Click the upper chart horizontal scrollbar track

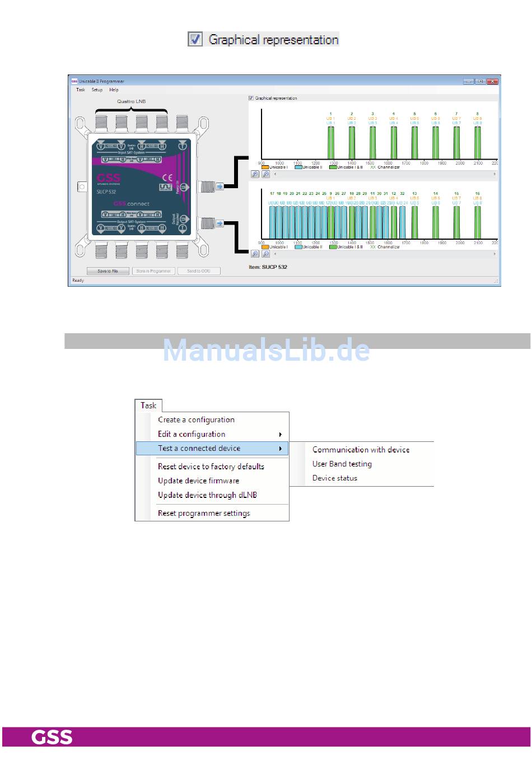point(384,174)
